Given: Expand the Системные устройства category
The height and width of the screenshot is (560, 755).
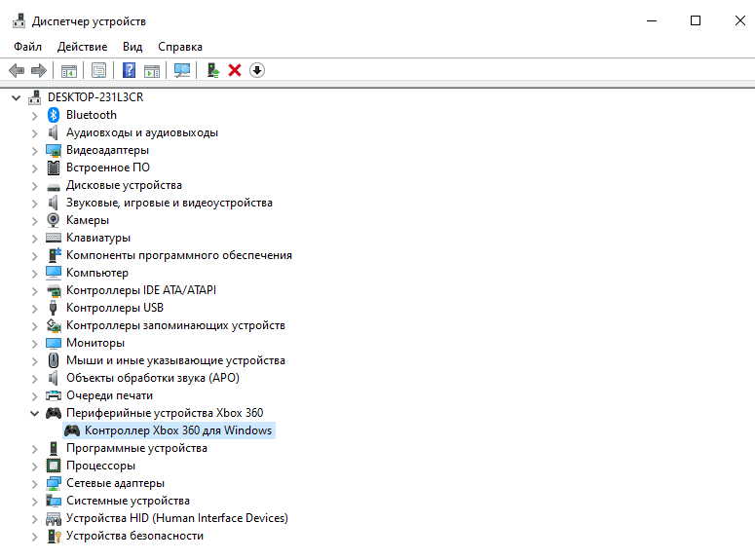Looking at the screenshot, I should [x=35, y=502].
